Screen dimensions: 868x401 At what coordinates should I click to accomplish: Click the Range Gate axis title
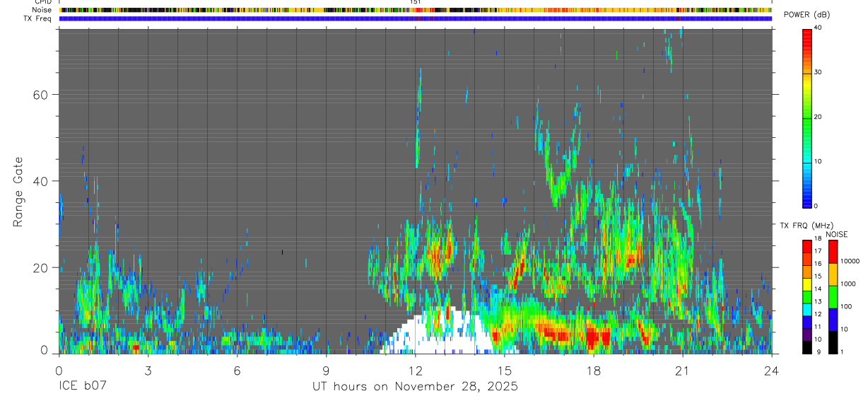pyautogui.click(x=18, y=192)
